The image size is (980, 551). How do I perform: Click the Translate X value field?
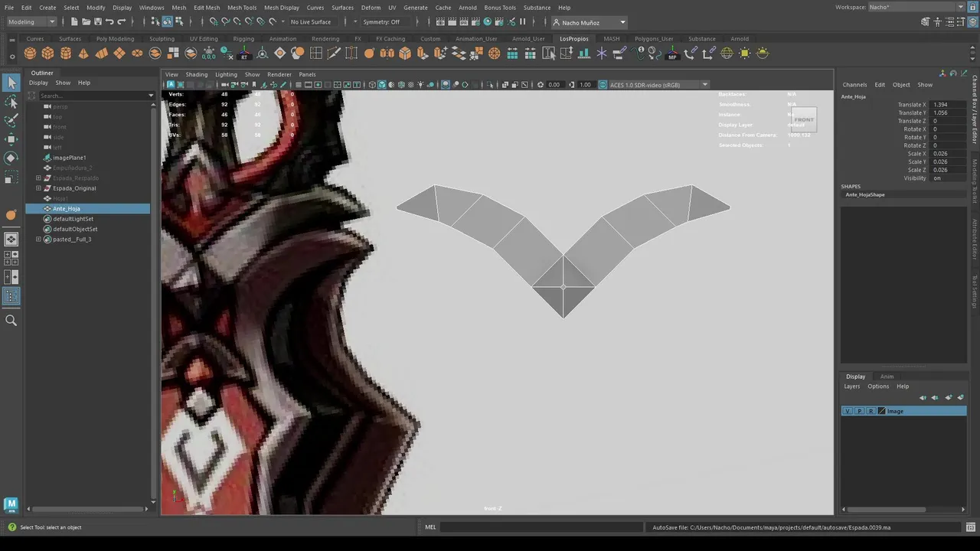point(948,104)
